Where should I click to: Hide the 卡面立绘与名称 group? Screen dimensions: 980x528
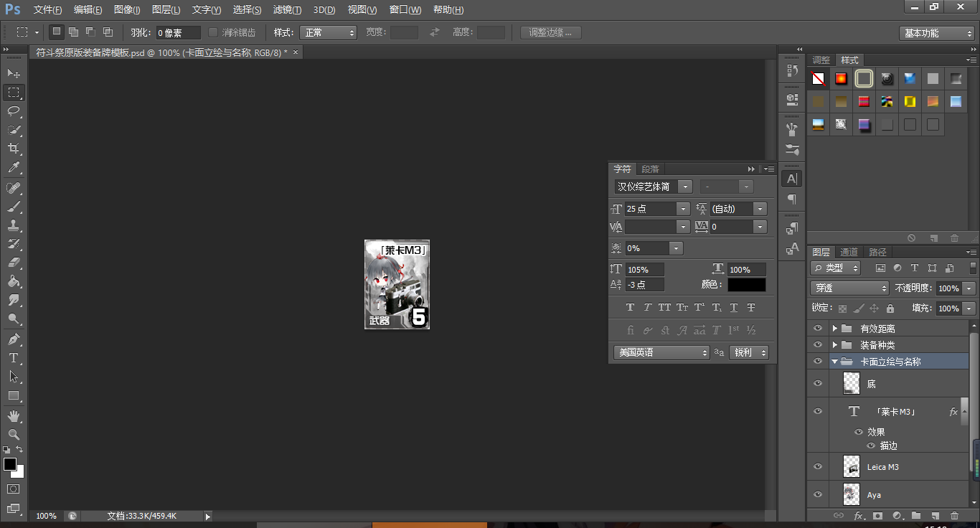817,362
